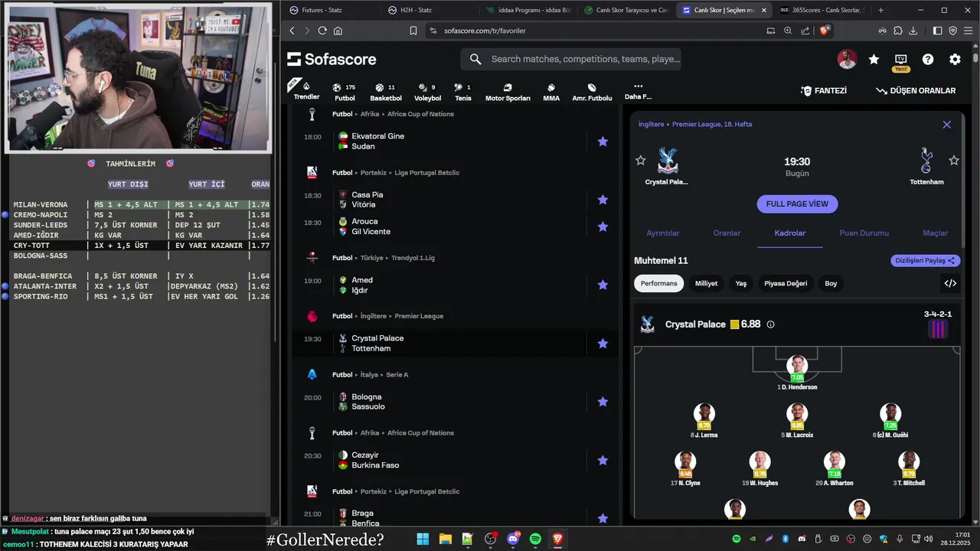Toggle the star for Crystal Palace vs Tottenham
The width and height of the screenshot is (980, 551).
pyautogui.click(x=603, y=344)
